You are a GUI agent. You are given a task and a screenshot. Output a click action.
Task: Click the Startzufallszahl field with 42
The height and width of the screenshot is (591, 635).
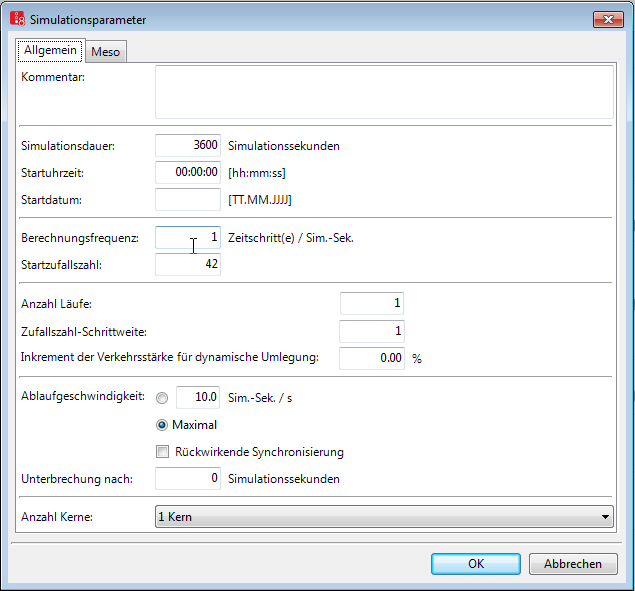click(x=188, y=264)
